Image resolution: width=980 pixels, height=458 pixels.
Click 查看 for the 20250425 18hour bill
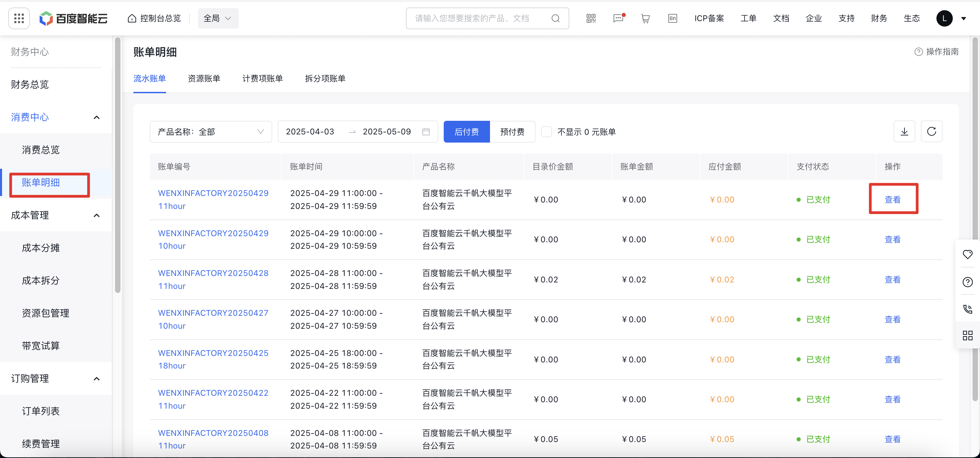click(x=893, y=359)
